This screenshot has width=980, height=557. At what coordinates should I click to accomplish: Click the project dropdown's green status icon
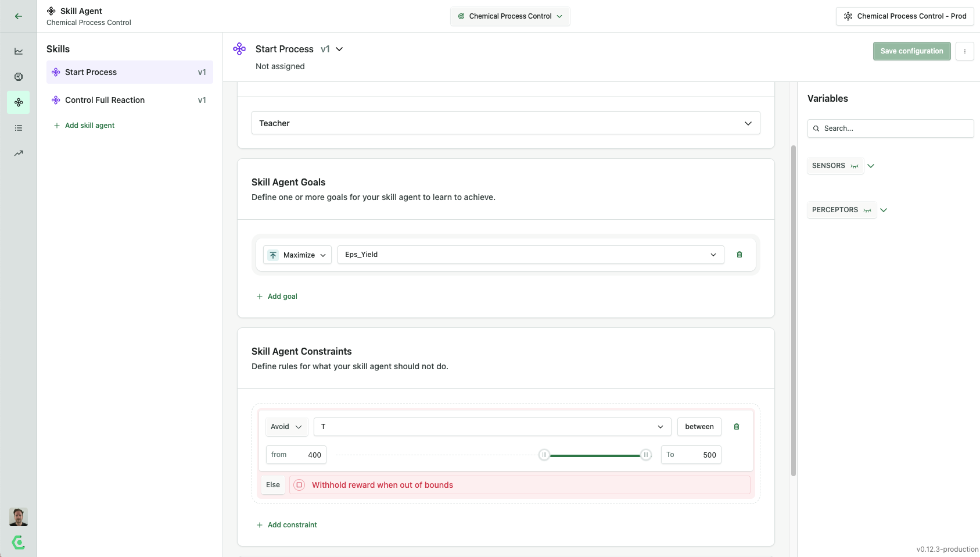coord(461,16)
